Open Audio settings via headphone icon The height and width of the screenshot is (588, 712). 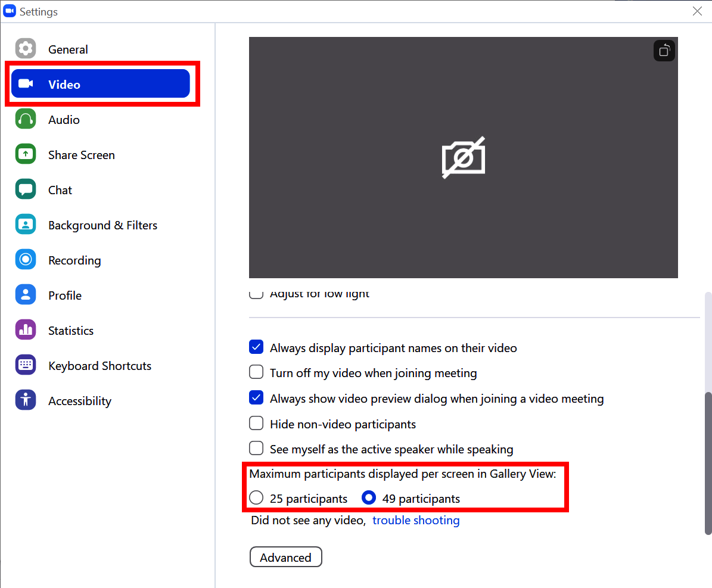click(x=26, y=119)
